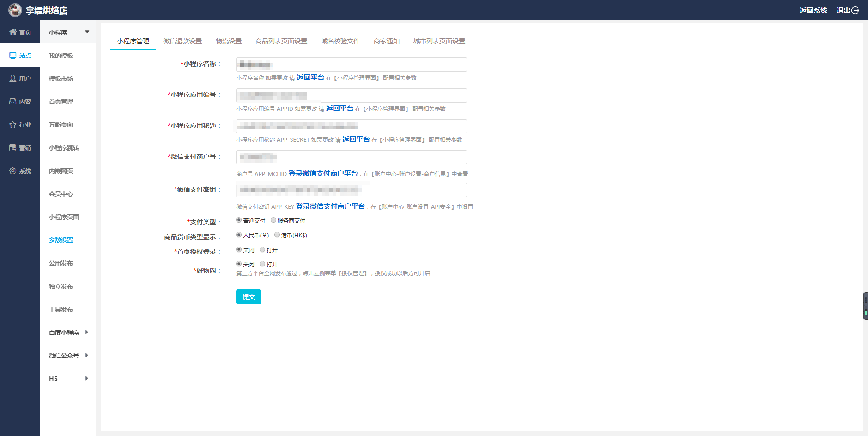This screenshot has width=868, height=436.
Task: Click 返回系统 in the header
Action: [813, 10]
